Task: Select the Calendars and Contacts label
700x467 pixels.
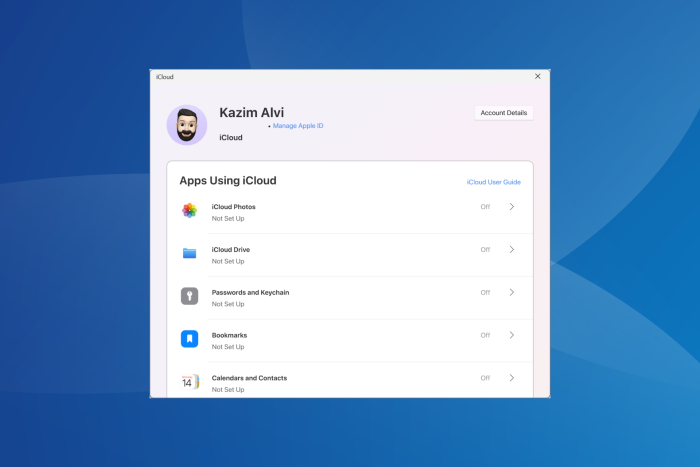Action: tap(250, 378)
